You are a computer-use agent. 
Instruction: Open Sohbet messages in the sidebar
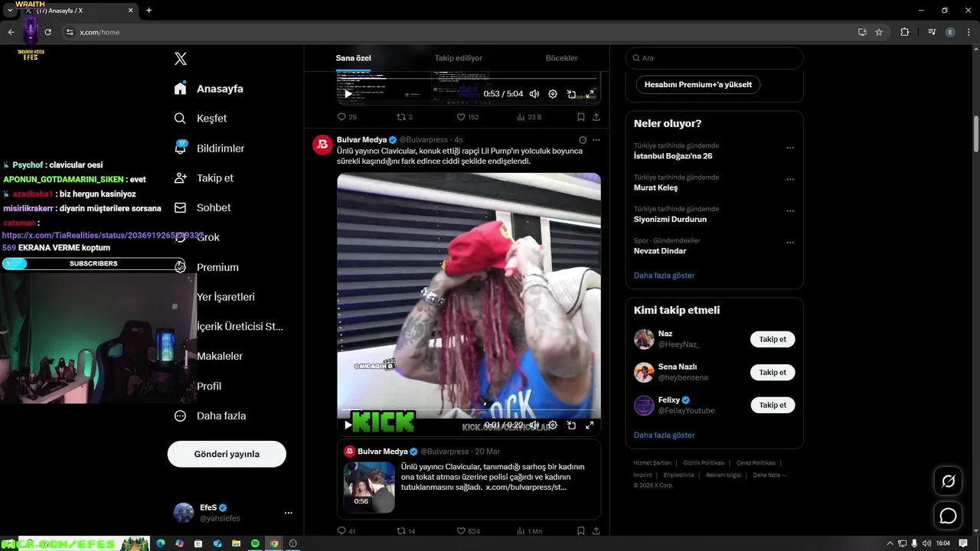[202, 207]
